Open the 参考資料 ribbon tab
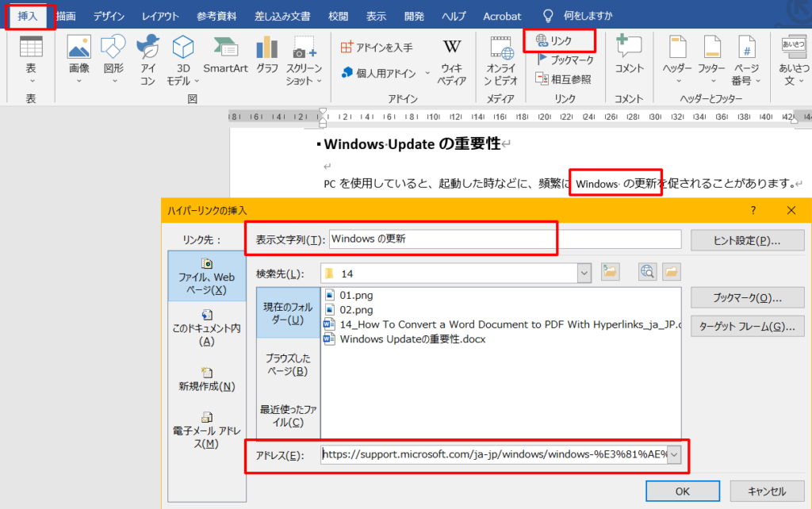The height and width of the screenshot is (509, 812). (x=216, y=16)
